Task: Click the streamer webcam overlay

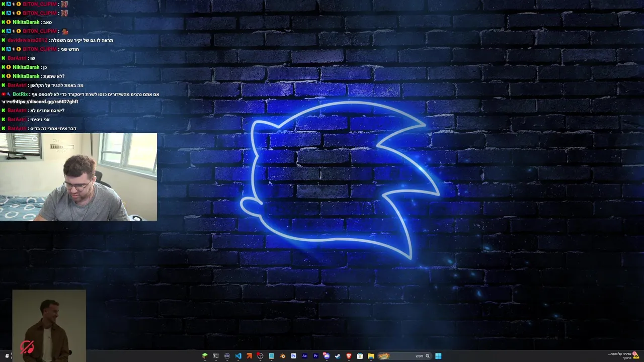Action: 78,177
